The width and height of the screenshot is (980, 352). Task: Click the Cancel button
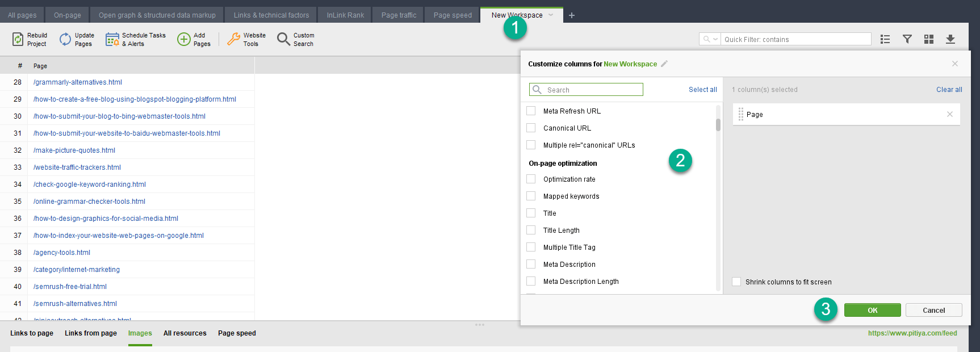pos(934,310)
